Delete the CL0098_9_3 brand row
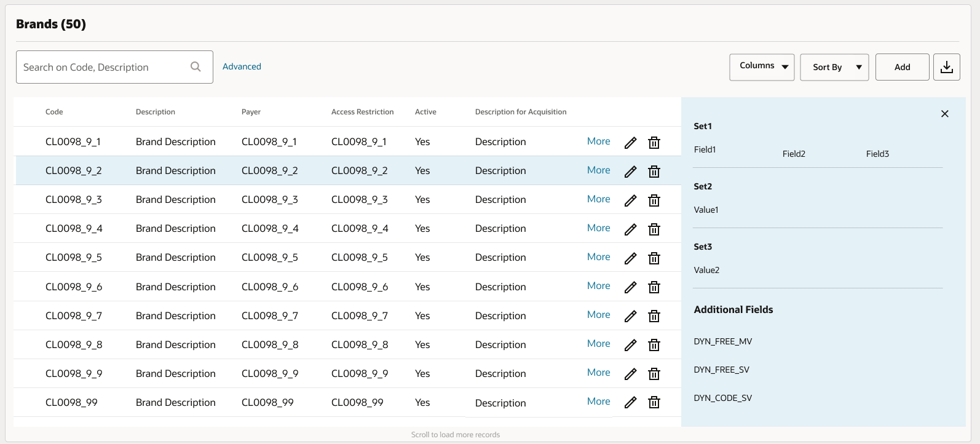 [654, 200]
